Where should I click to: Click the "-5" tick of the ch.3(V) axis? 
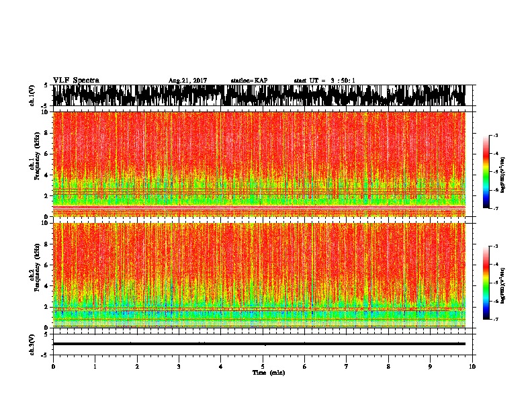45,355
